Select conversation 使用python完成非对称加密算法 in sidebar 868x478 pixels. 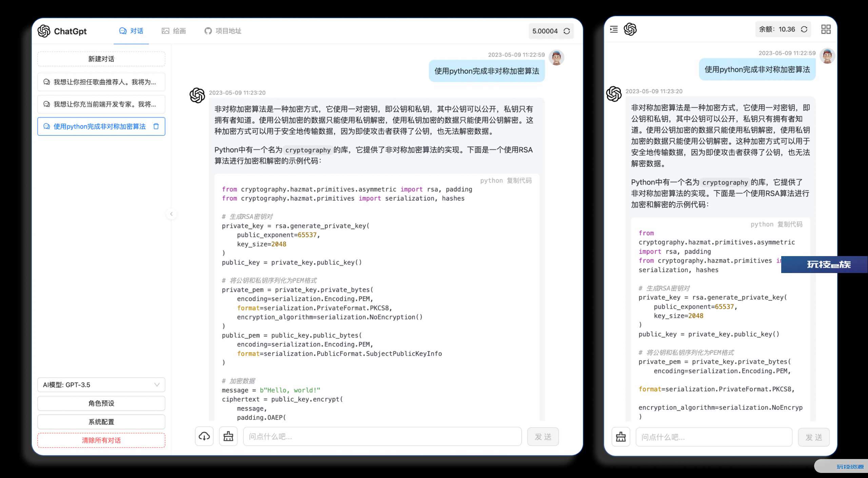(101, 126)
